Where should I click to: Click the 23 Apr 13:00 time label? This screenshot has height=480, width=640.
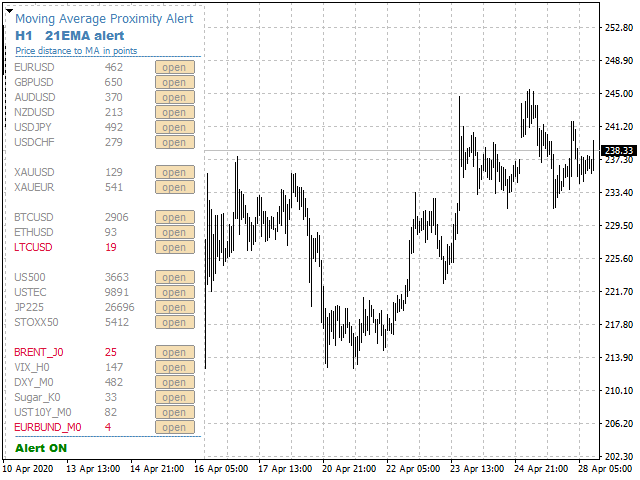pyautogui.click(x=478, y=469)
